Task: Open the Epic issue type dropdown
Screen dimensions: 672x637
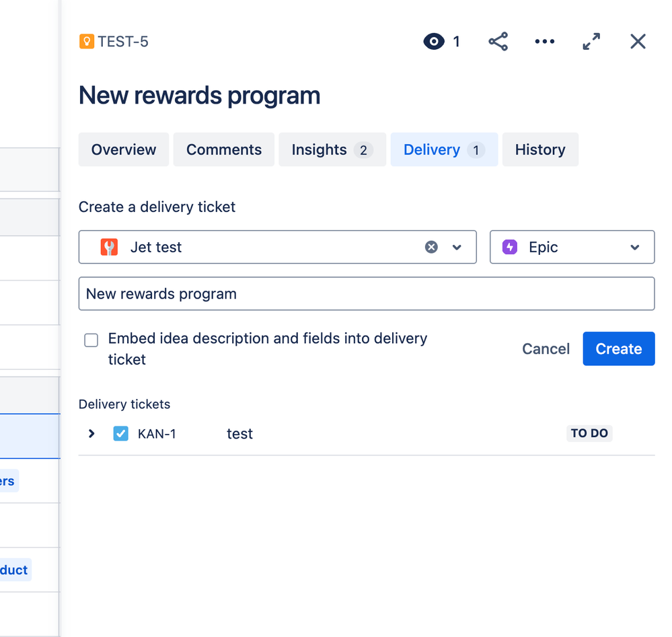Action: (635, 247)
